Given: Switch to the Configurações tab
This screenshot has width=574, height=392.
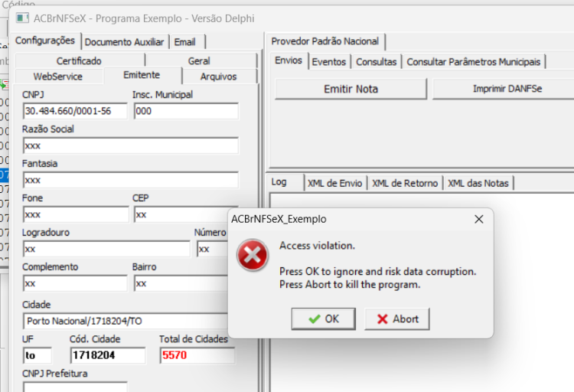Looking at the screenshot, I should [45, 41].
